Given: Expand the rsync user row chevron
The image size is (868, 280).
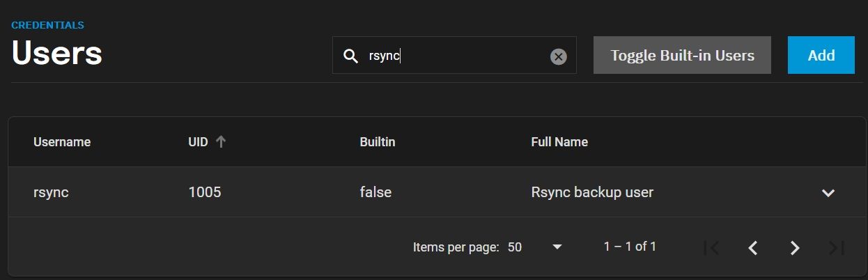Looking at the screenshot, I should (828, 193).
